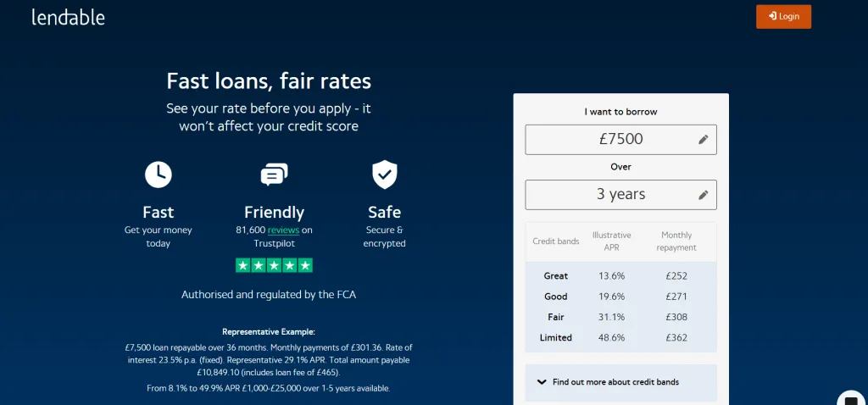This screenshot has width=868, height=405.
Task: Click the shield checkmark icon above Safe
Action: tap(384, 175)
